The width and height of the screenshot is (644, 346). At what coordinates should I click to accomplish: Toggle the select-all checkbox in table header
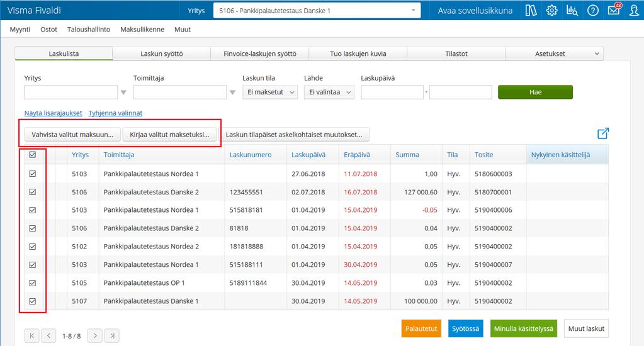33,155
